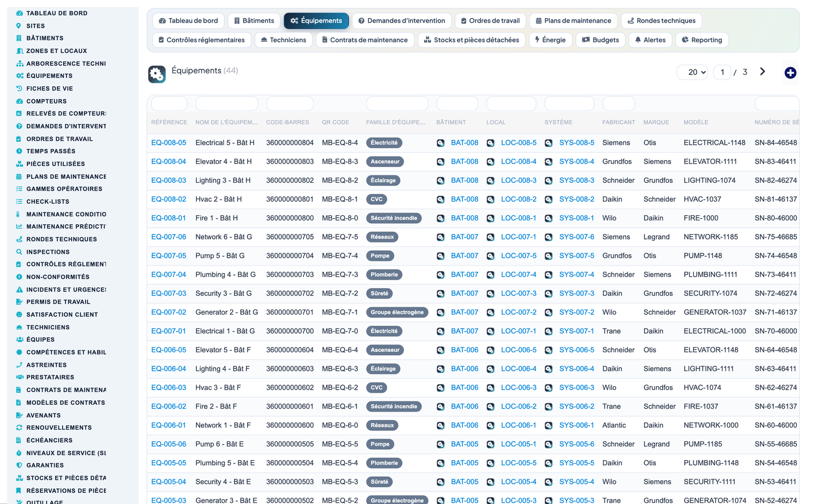Image resolution: width=815 pixels, height=504 pixels.
Task: Sort by the Référence column header
Action: point(169,122)
